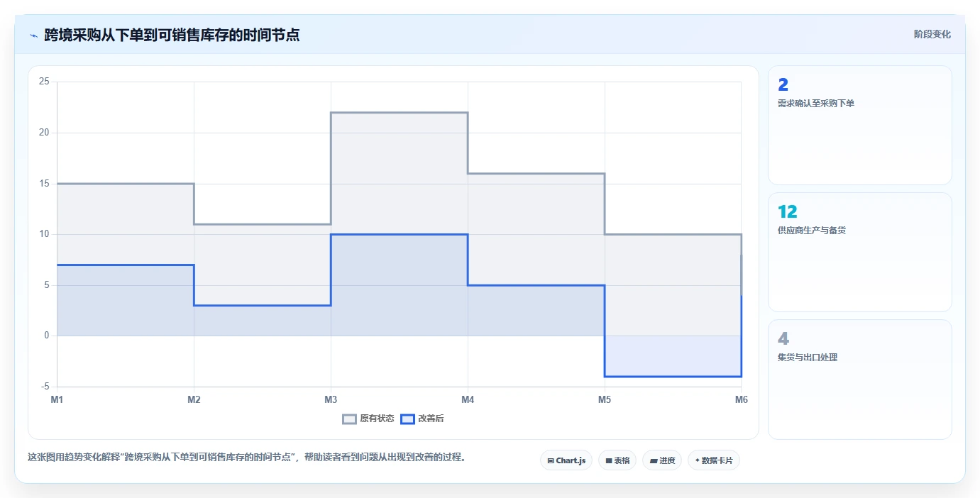Click the description text below the chart
Viewport: 980px width, 498px height.
click(248, 457)
